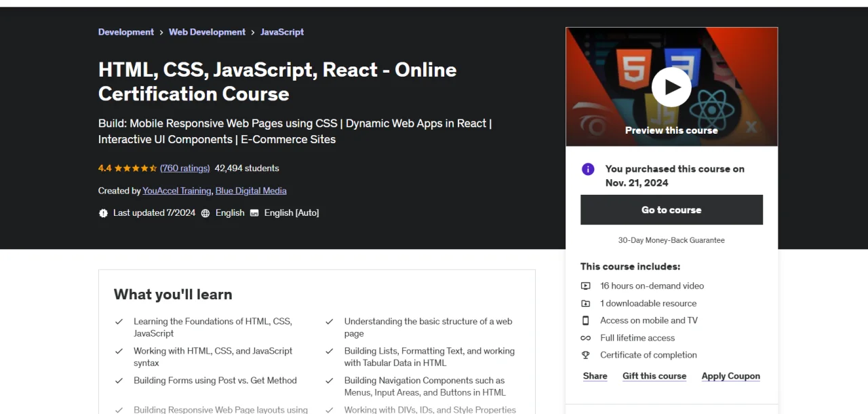This screenshot has width=868, height=414.
Task: Click the infinity lifetime access icon
Action: (x=586, y=338)
